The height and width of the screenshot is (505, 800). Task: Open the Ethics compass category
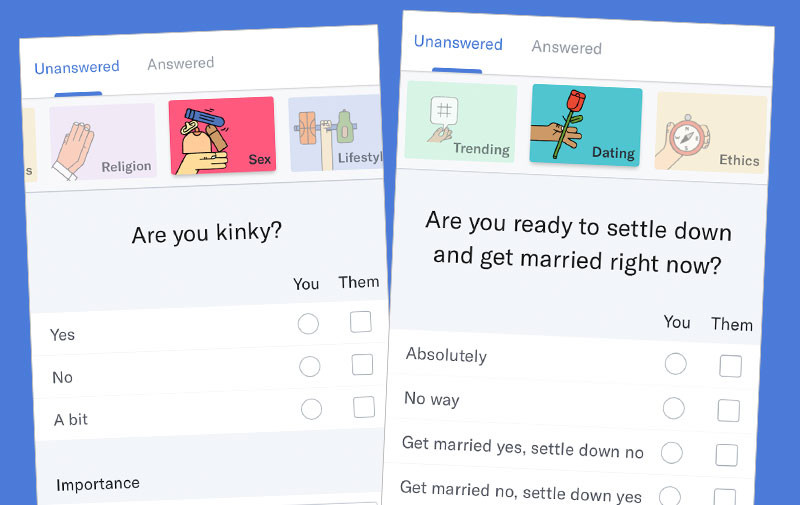point(711,132)
